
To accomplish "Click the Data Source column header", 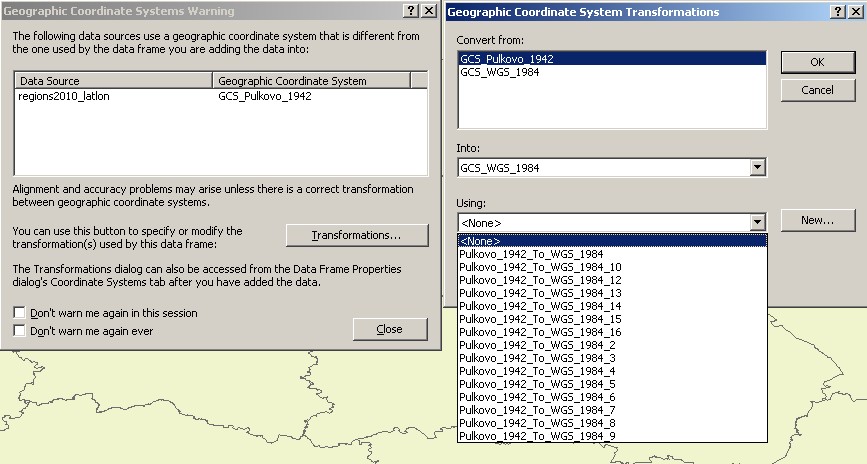I will click(x=113, y=81).
